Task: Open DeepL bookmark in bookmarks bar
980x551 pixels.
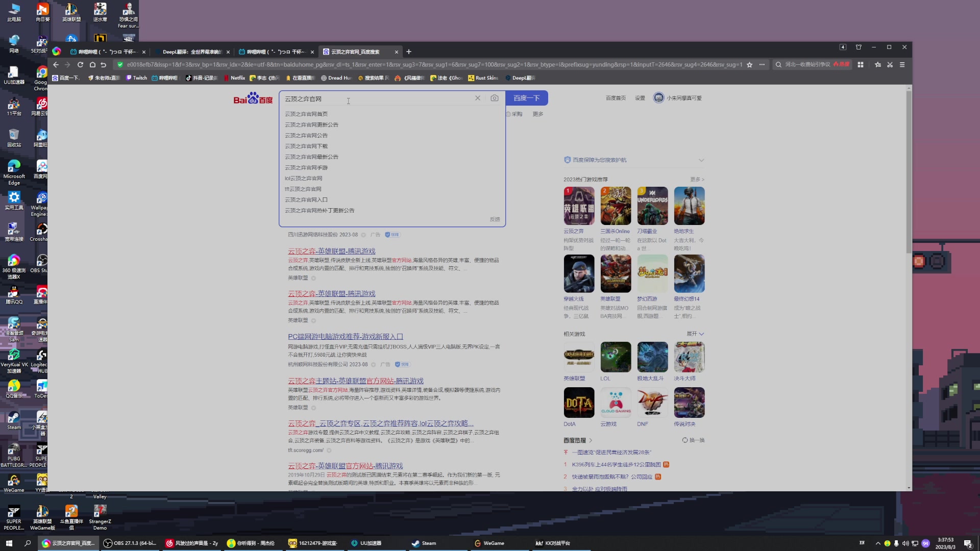Action: pyautogui.click(x=520, y=78)
